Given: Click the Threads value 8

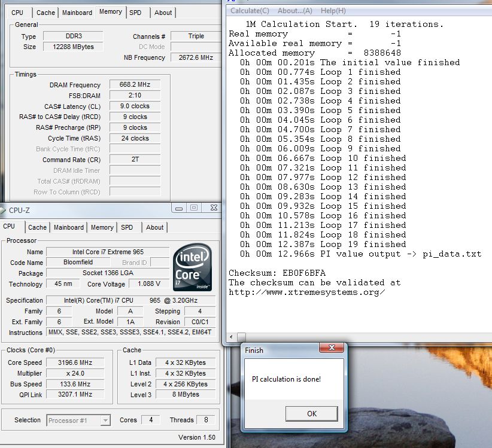Looking at the screenshot, I should tap(206, 420).
